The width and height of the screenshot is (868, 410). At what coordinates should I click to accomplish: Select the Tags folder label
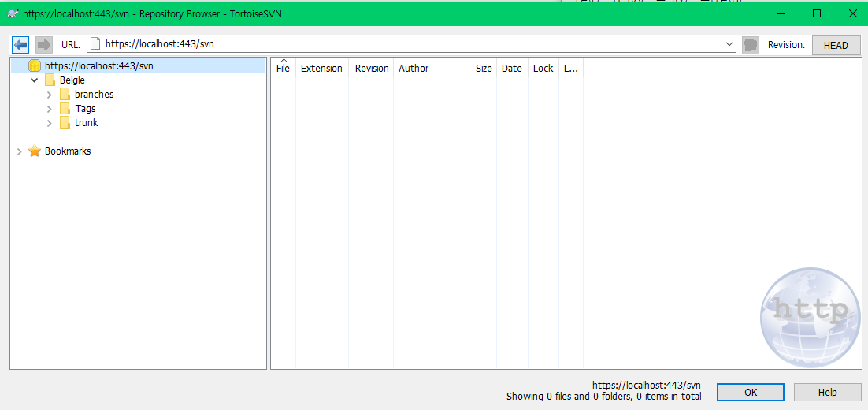pyautogui.click(x=85, y=109)
